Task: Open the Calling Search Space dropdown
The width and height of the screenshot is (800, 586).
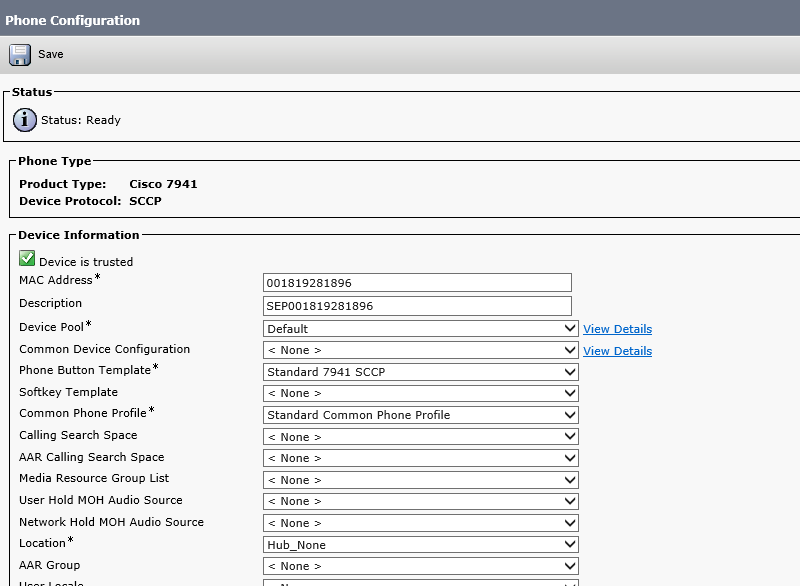Action: [421, 437]
